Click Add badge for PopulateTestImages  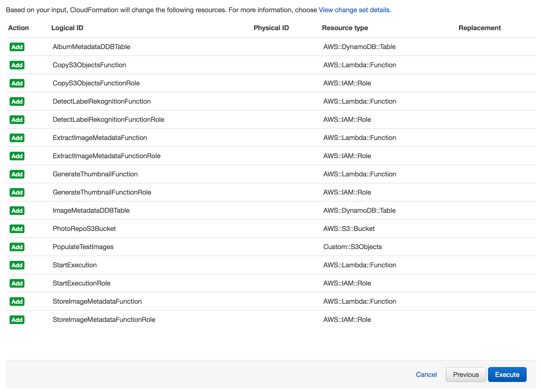point(17,247)
